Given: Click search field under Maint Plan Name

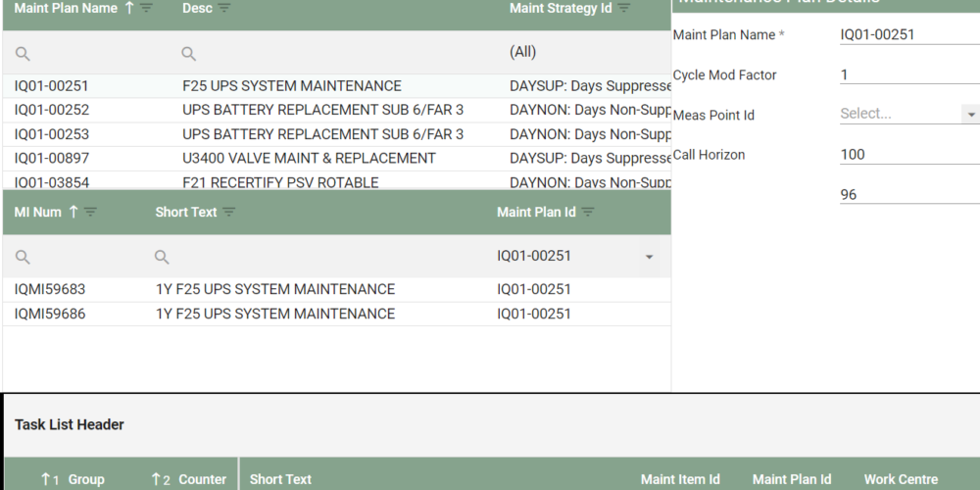Looking at the screenshot, I should tap(87, 53).
